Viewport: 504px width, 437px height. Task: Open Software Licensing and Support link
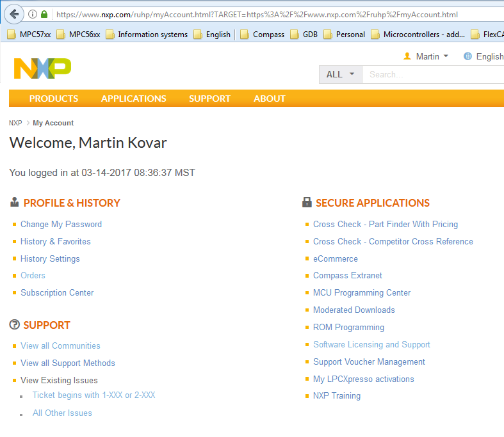tap(371, 344)
